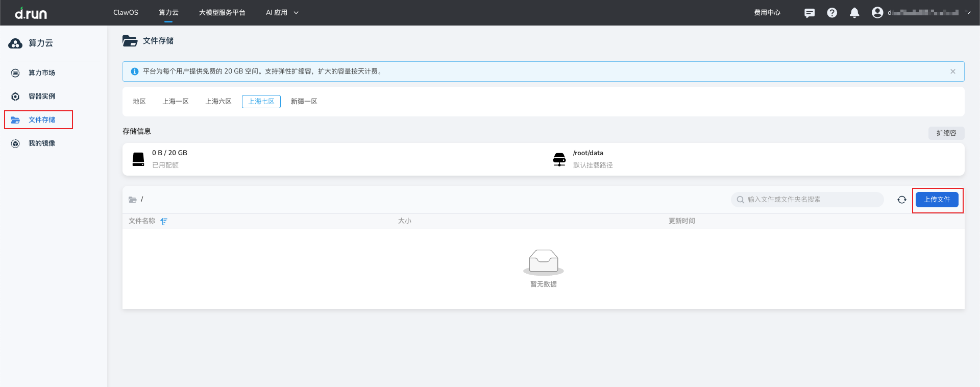
Task: Click the 扩缩容 button
Action: point(946,133)
